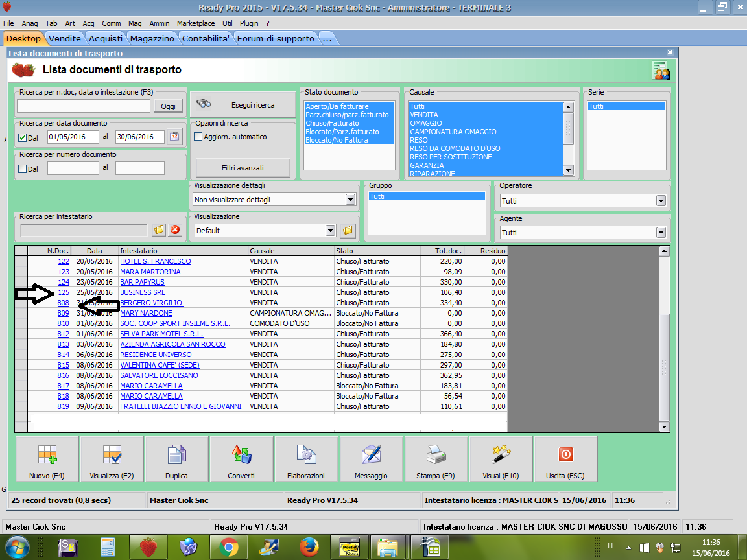Open the Marketplace menu
Screen dimensions: 747x560
[196, 23]
